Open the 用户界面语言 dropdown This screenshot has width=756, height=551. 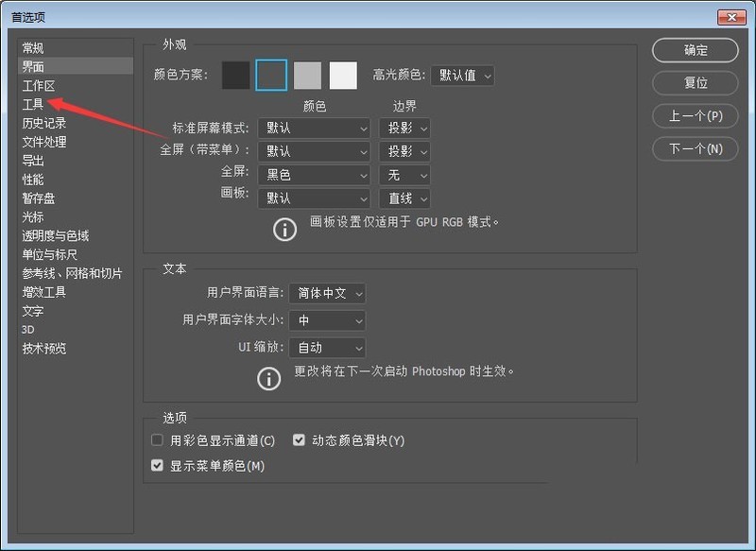pos(328,294)
